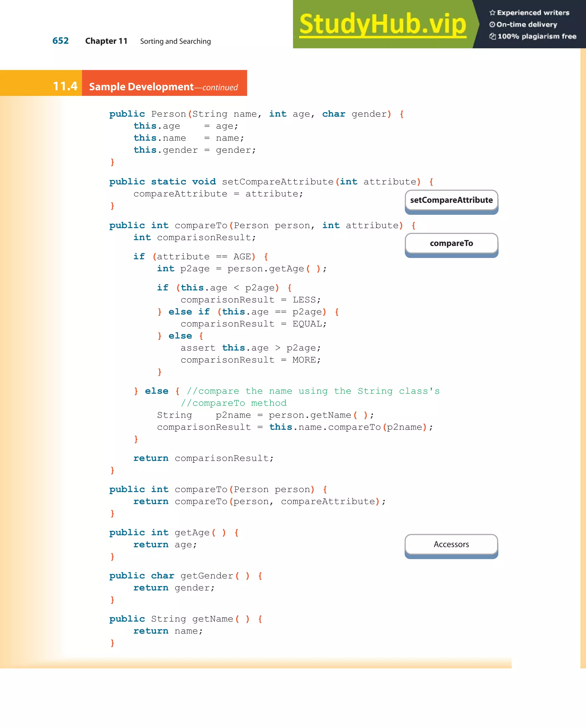Viewport: 586px width, 728px height.
Task: Click the clock icon beside On-time delivery
Action: click(x=492, y=25)
